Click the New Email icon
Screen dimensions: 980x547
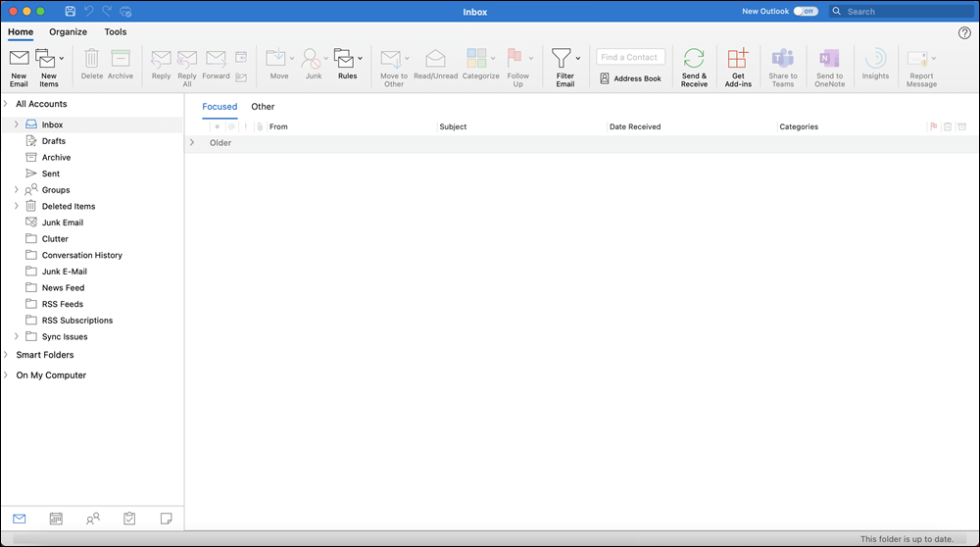tap(19, 60)
